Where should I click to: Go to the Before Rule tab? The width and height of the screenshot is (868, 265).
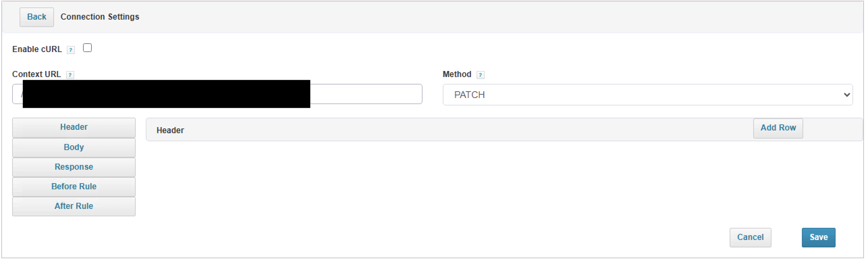[x=74, y=187]
